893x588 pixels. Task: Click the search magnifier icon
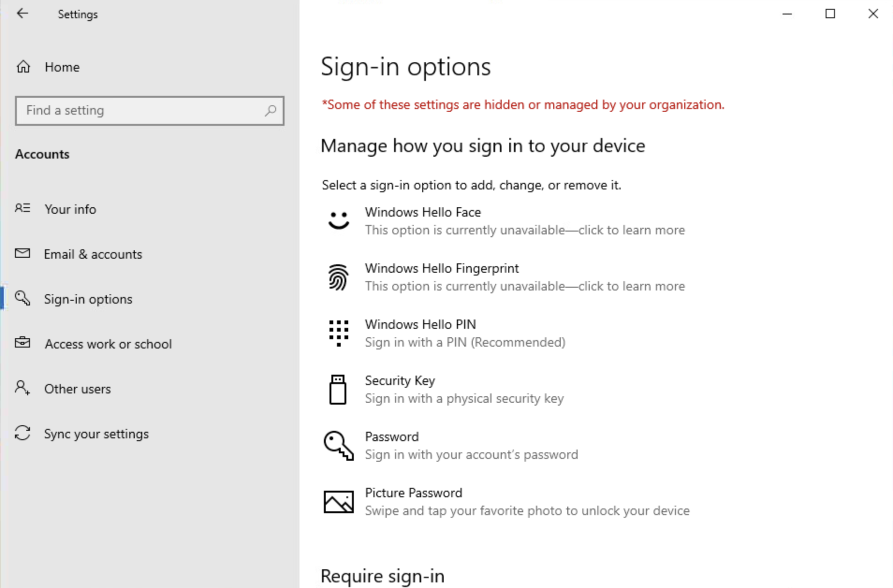click(x=271, y=111)
